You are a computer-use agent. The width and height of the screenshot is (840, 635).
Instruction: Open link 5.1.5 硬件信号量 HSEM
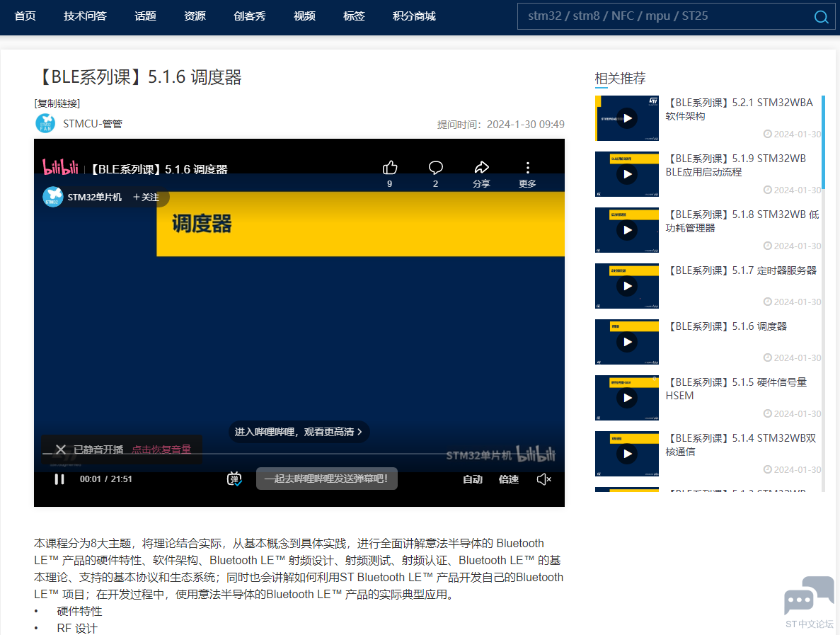(x=737, y=389)
